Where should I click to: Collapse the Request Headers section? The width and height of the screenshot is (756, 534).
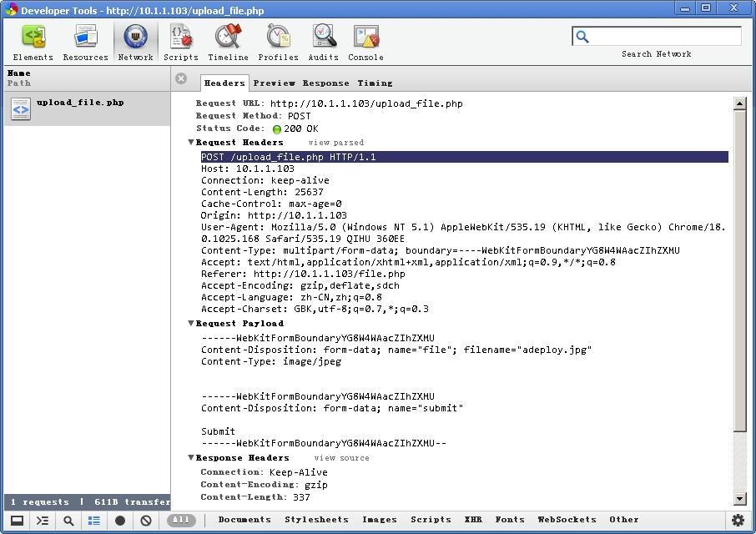(x=190, y=142)
